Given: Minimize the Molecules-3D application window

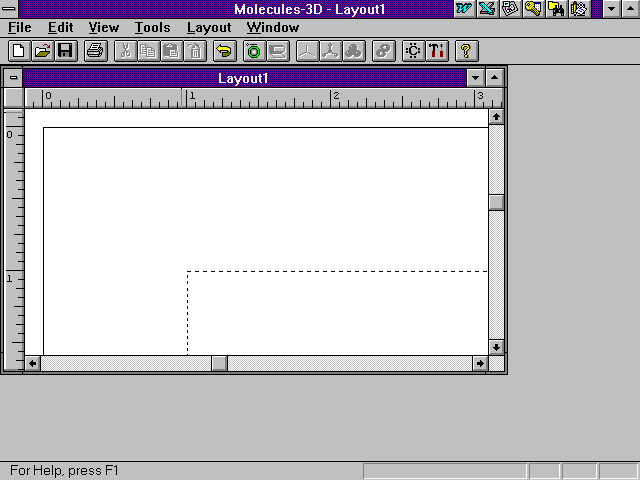Looking at the screenshot, I should (x=611, y=9).
